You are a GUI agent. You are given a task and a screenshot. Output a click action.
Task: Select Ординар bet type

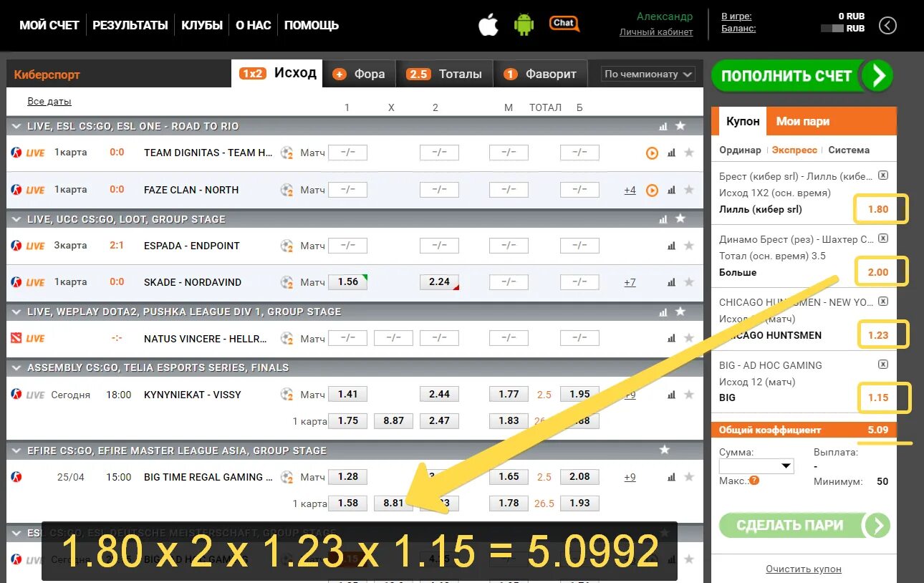740,150
